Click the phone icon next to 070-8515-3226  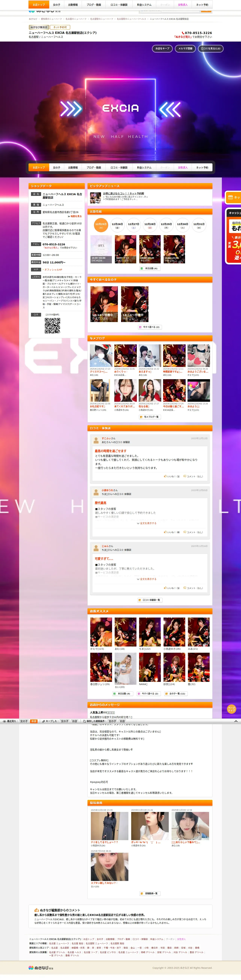pyautogui.click(x=183, y=33)
